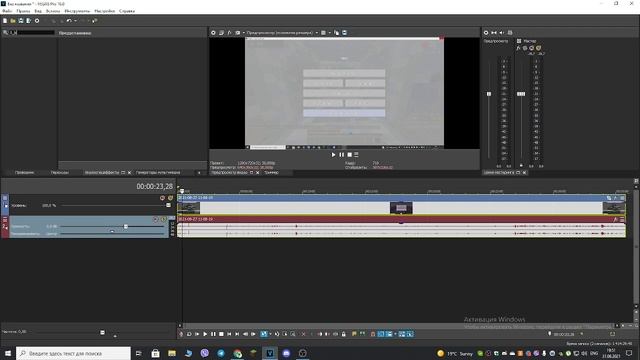The height and width of the screenshot is (360, 640).
Task: Expand the edit tool dropdown arrow
Action: pos(270,334)
